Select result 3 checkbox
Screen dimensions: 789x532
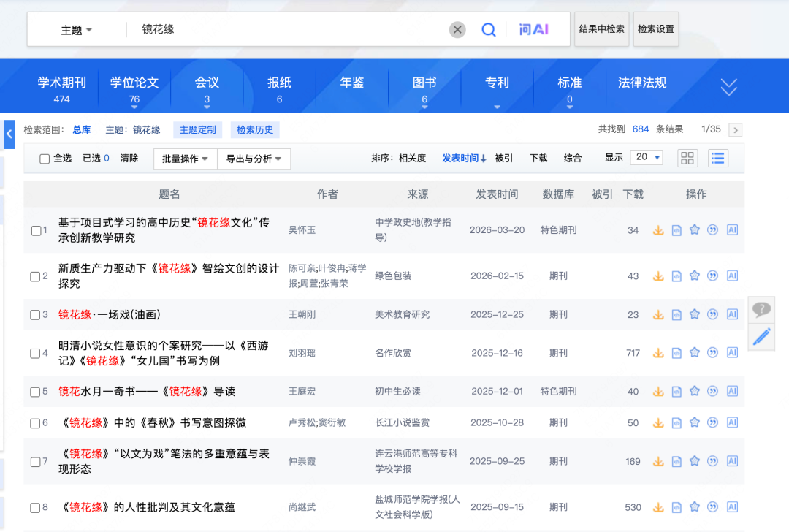pos(35,315)
